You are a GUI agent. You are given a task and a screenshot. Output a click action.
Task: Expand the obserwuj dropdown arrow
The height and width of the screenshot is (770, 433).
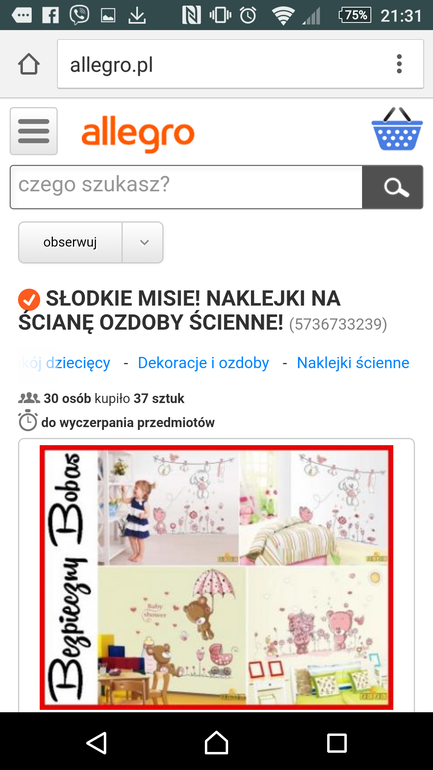tap(143, 243)
